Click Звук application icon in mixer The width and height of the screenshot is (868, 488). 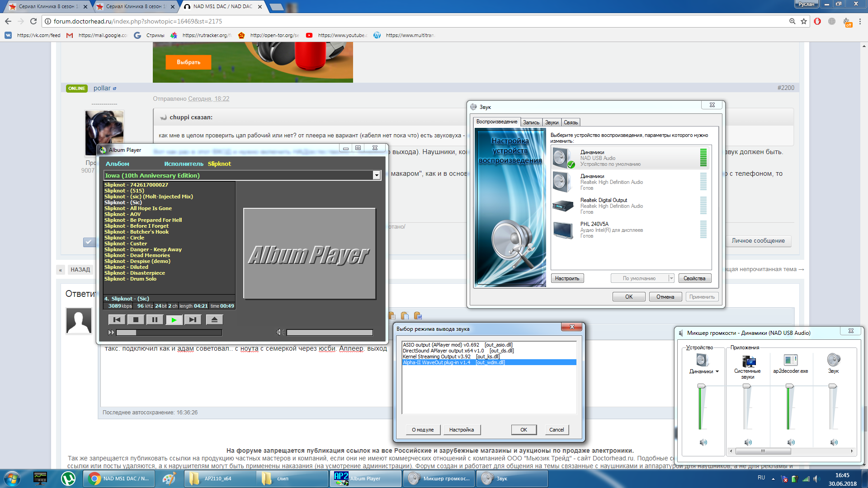tap(833, 360)
